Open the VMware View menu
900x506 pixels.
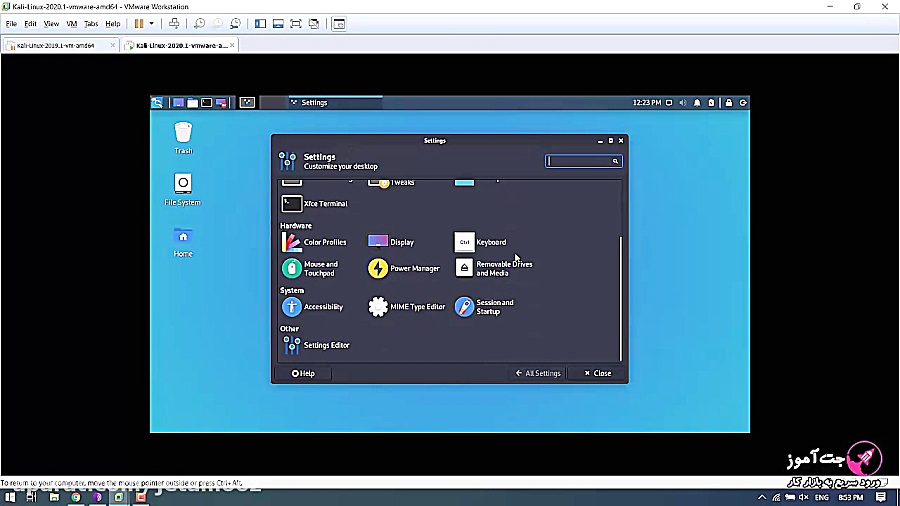pos(51,24)
